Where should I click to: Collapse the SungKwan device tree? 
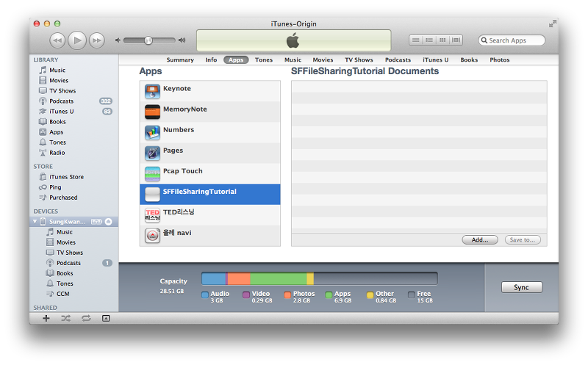pyautogui.click(x=35, y=222)
